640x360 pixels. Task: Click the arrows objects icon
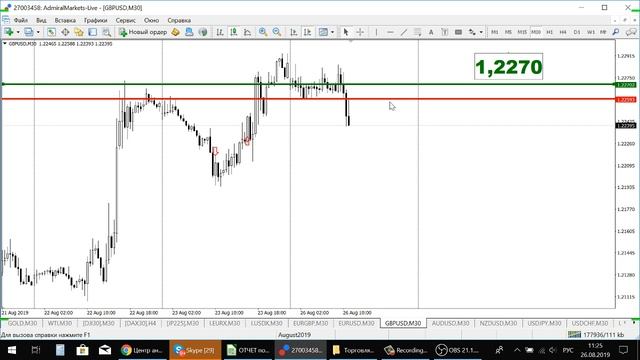(472, 32)
